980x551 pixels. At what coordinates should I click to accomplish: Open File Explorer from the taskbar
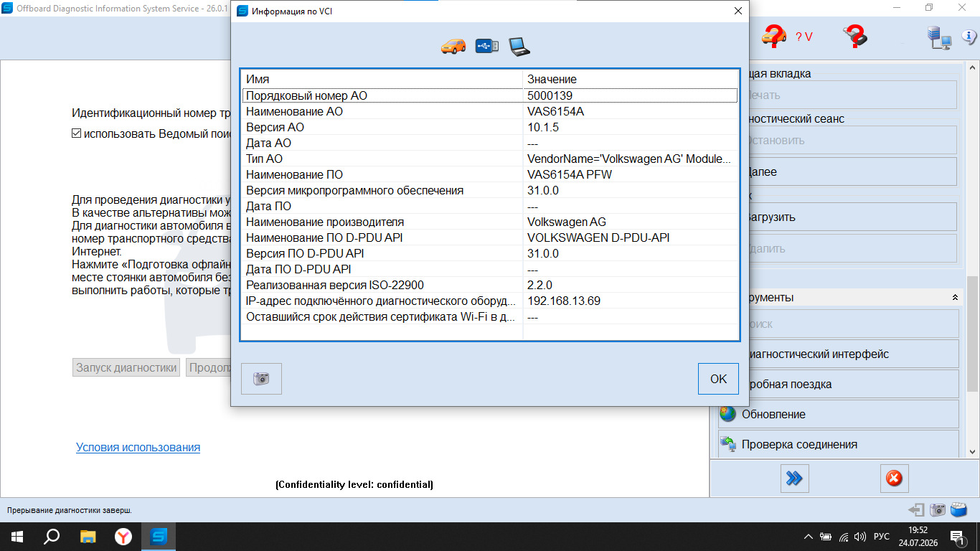[88, 536]
